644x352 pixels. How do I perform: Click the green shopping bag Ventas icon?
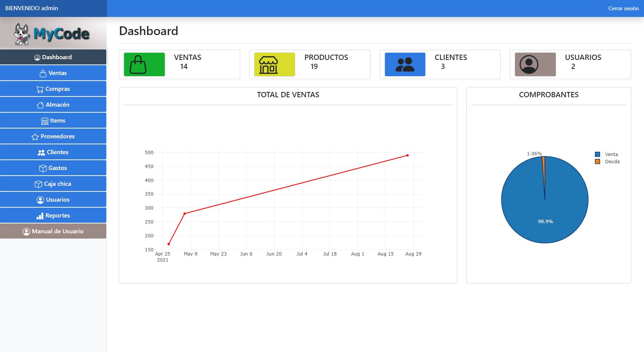[x=144, y=64]
